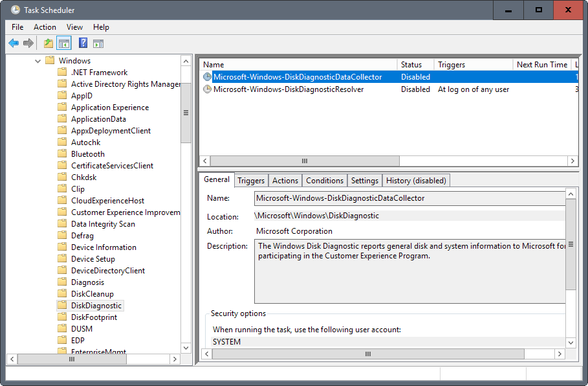Select the Chkdsk tree folder
Viewport: 588px width, 386px height.
click(x=84, y=177)
